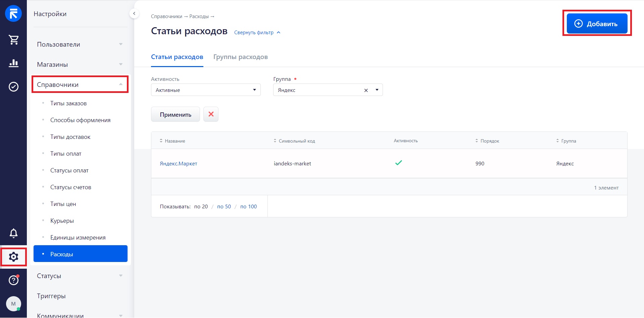Reset filter with the red cross button

211,114
